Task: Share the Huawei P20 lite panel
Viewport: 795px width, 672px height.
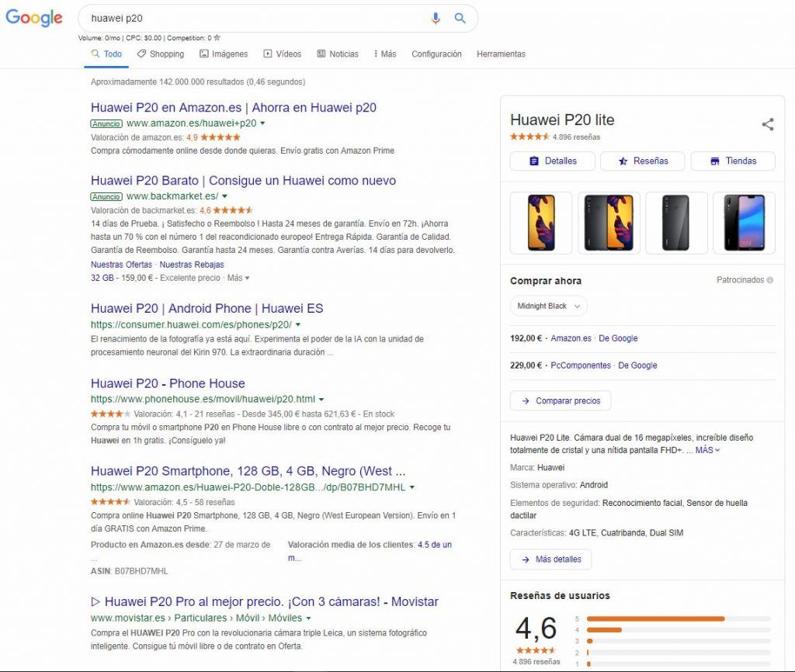Action: pos(768,124)
